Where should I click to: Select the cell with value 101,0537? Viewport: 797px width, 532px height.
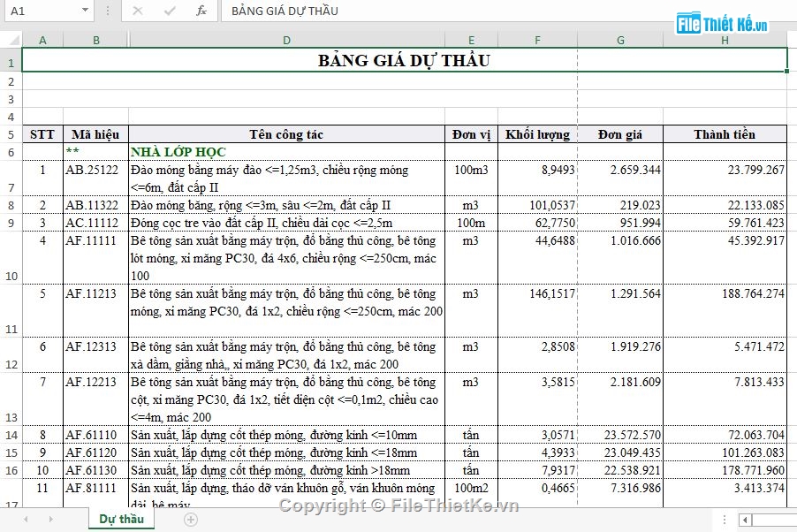[538, 205]
